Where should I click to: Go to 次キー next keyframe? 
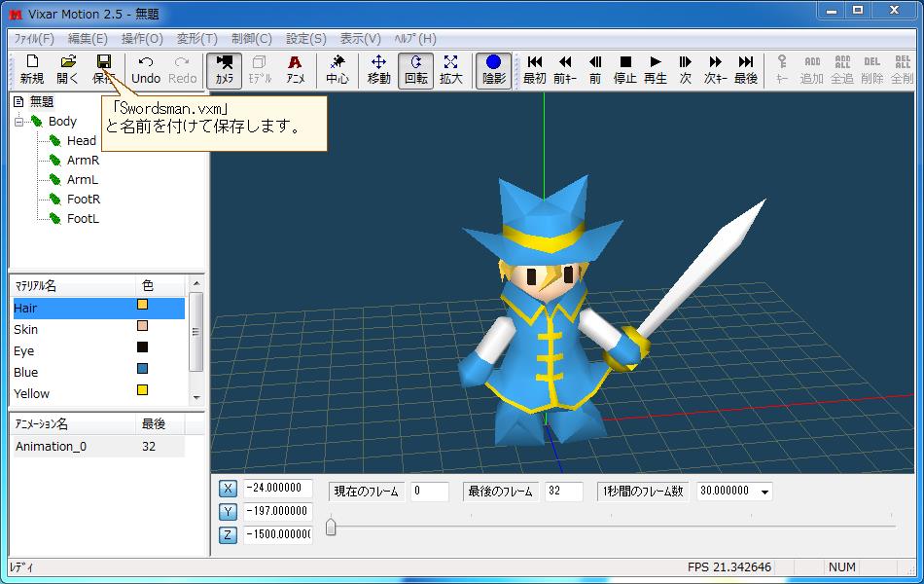pos(716,70)
